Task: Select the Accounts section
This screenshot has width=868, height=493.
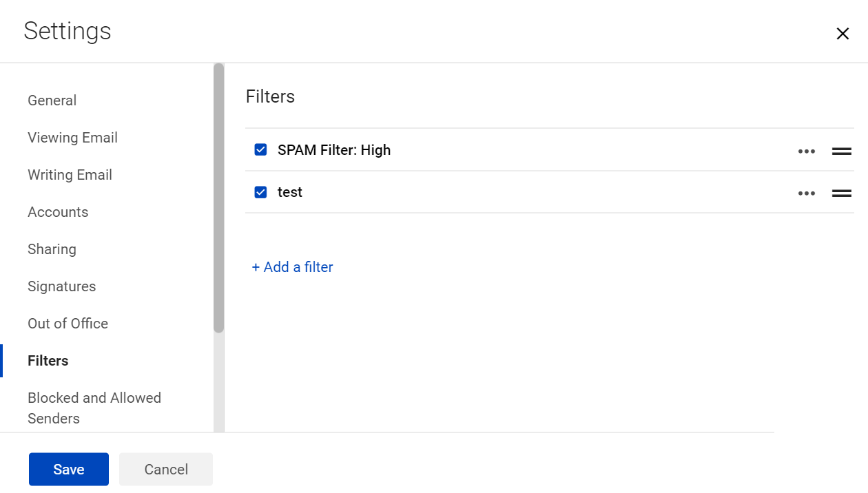Action: (58, 211)
